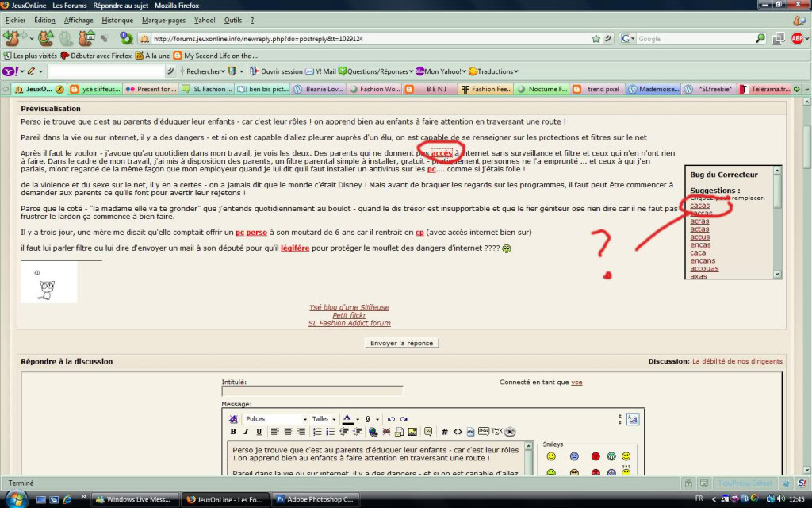Image resolution: width=812 pixels, height=508 pixels.
Task: Open the Fichier menu
Action: click(16, 20)
